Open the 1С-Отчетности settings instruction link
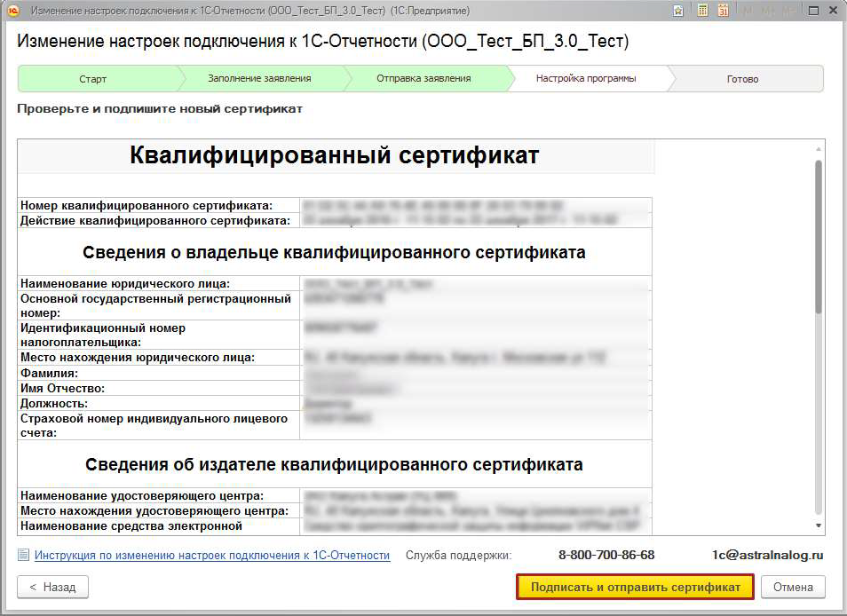 click(211, 555)
